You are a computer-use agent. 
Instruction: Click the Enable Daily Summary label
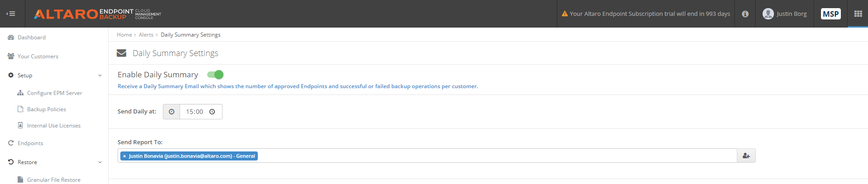(x=158, y=75)
